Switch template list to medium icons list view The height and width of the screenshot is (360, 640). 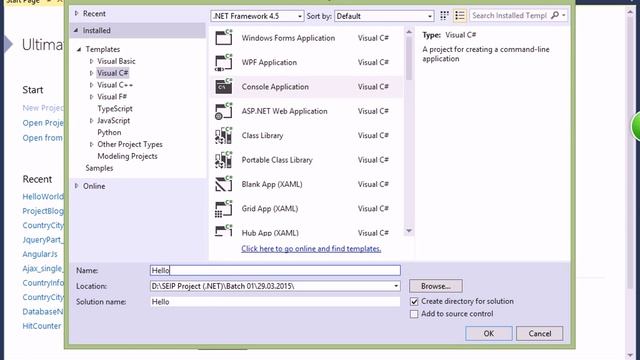tap(460, 16)
